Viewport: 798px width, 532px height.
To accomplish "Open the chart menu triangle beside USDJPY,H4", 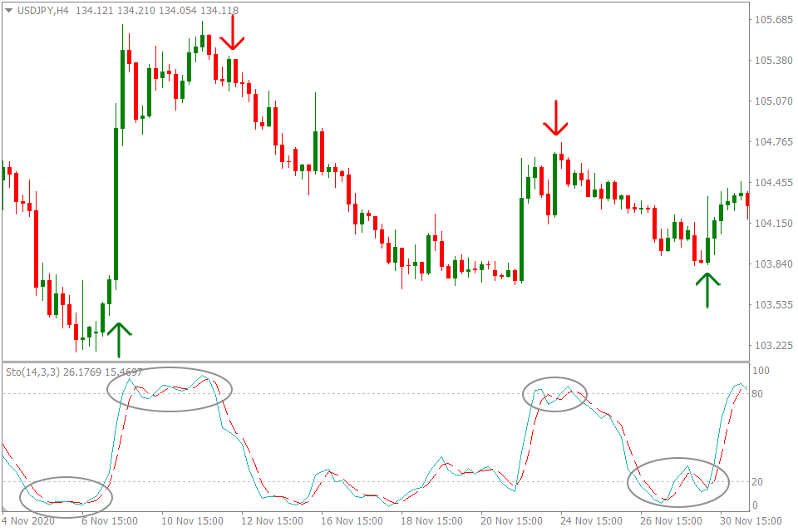I will tap(8, 10).
